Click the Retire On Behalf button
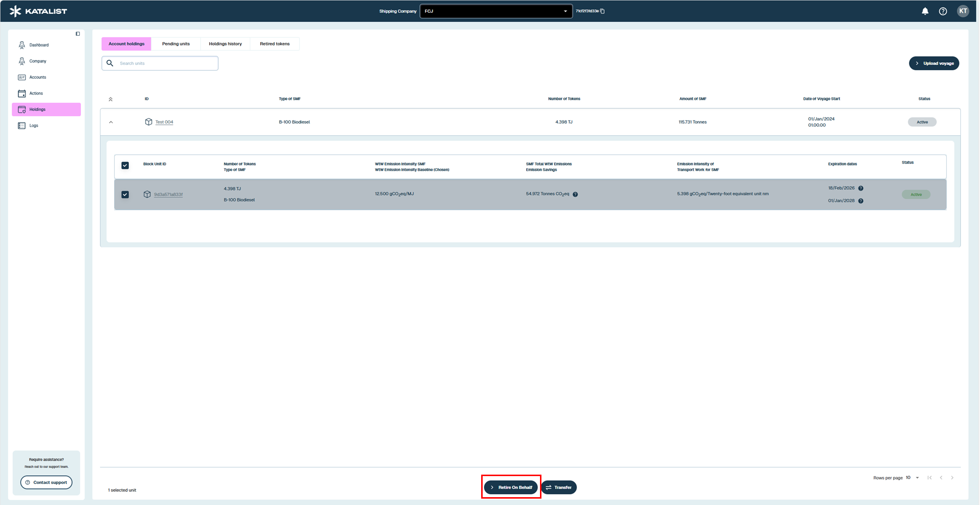980x505 pixels. (511, 487)
